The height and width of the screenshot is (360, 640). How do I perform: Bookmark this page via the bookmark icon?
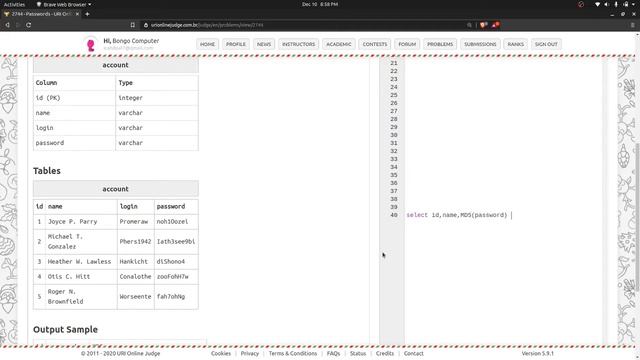coord(133,25)
